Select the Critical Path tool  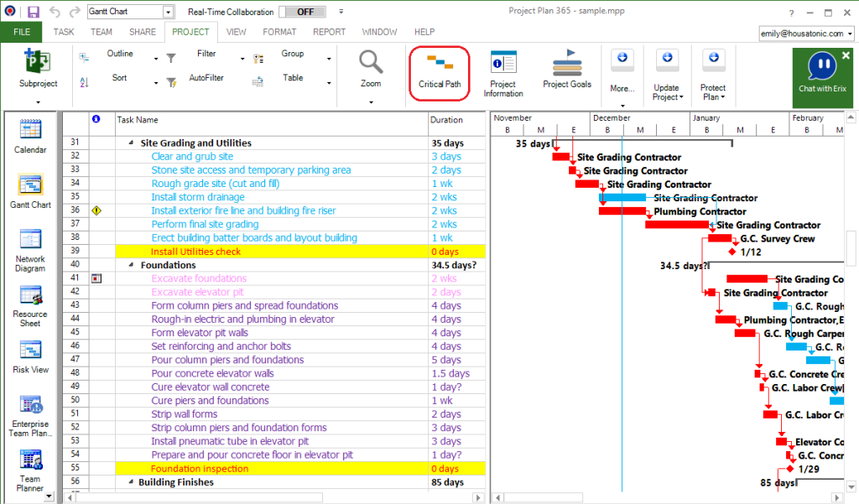pos(439,72)
